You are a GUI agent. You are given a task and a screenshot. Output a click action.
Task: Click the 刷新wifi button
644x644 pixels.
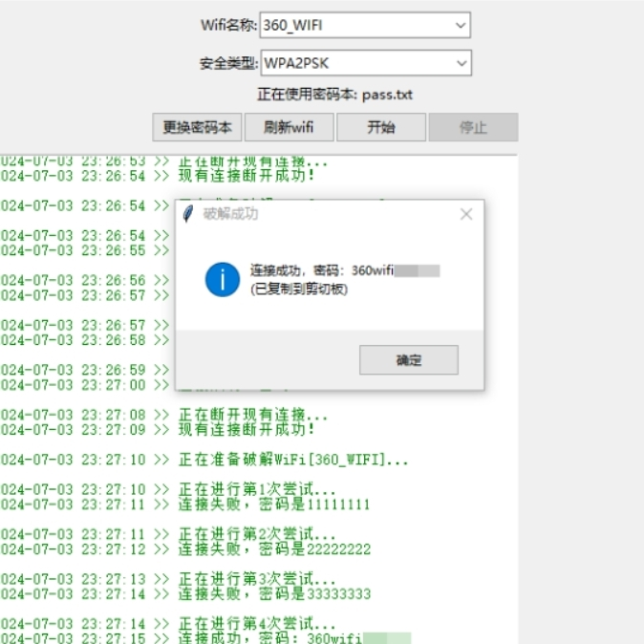[290, 127]
